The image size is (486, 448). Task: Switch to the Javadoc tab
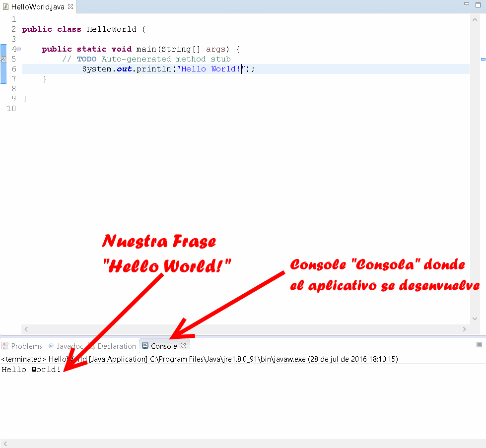tap(66, 346)
